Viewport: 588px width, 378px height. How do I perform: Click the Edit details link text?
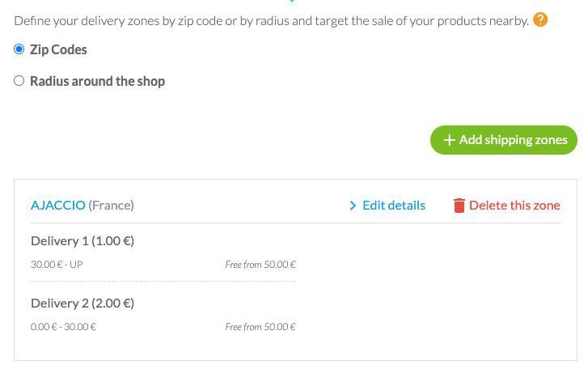tap(394, 205)
